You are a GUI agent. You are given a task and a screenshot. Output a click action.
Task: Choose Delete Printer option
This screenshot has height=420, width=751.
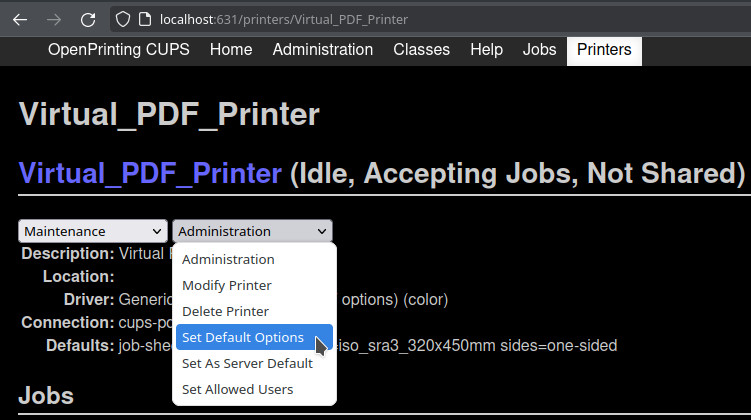click(254, 311)
